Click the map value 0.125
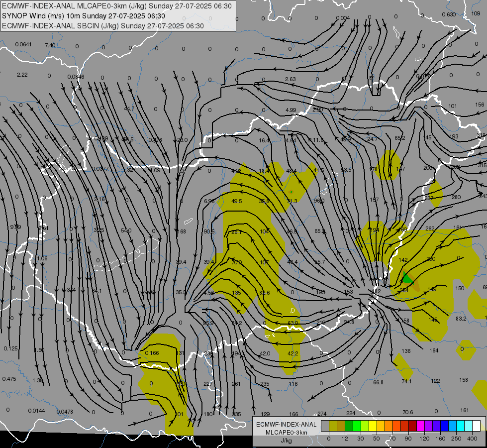This screenshot has height=448, width=487. (10, 348)
